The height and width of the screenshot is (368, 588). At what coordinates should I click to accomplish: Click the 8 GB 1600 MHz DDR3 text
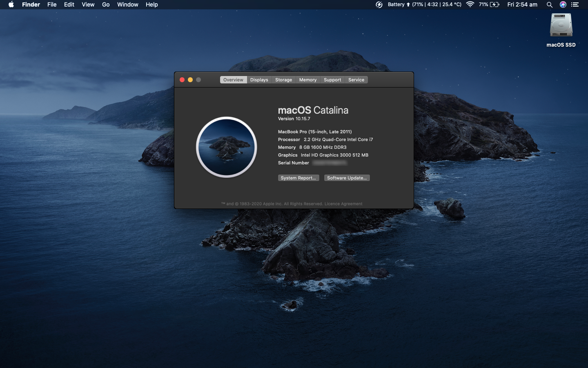(323, 147)
